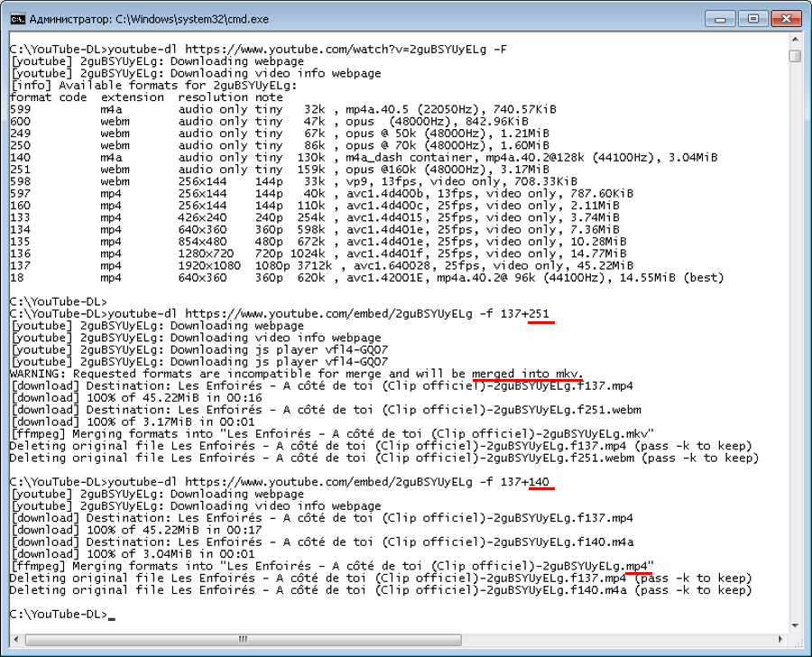
Task: Click the horizontal scrollbar thumb
Action: [243, 639]
